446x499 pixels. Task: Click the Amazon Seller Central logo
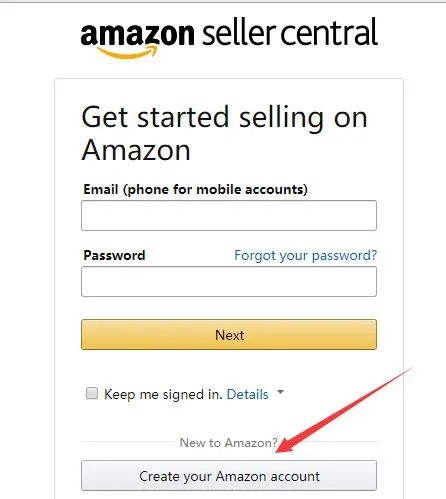229,37
